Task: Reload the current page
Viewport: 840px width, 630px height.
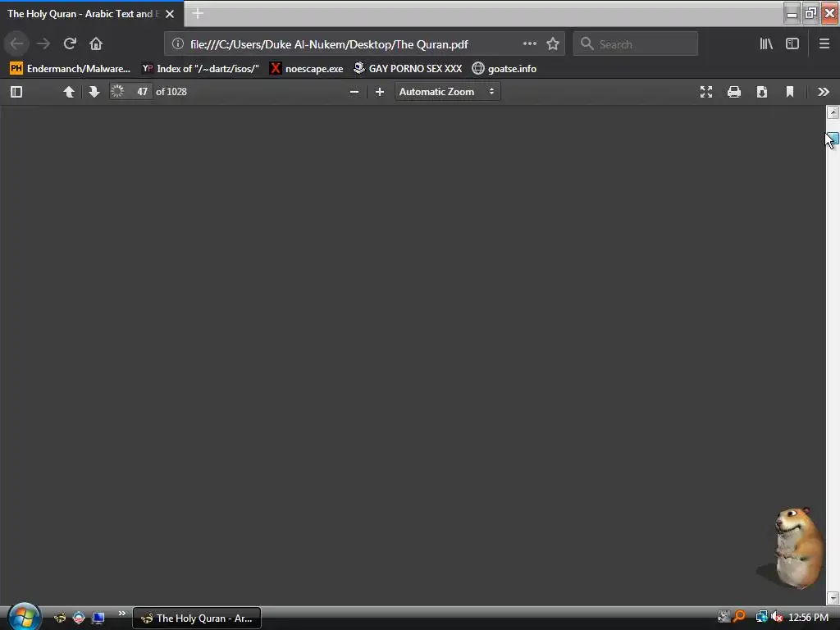Action: click(70, 43)
